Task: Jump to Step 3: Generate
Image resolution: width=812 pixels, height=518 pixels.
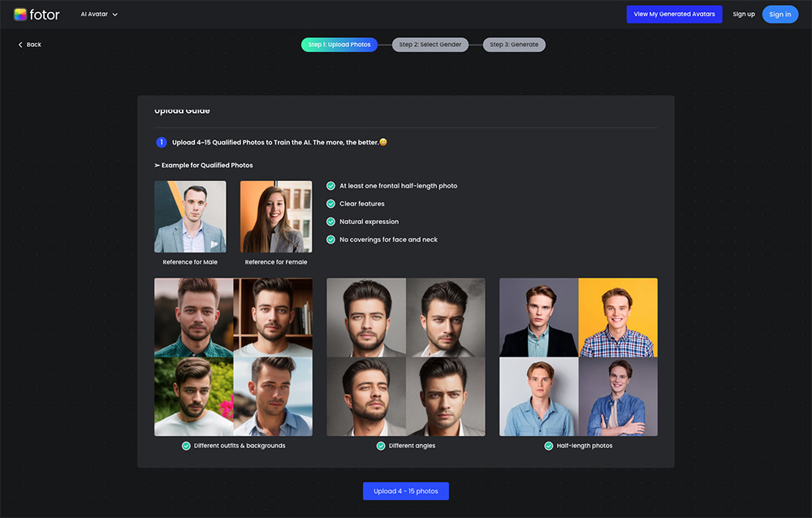Action: [514, 45]
